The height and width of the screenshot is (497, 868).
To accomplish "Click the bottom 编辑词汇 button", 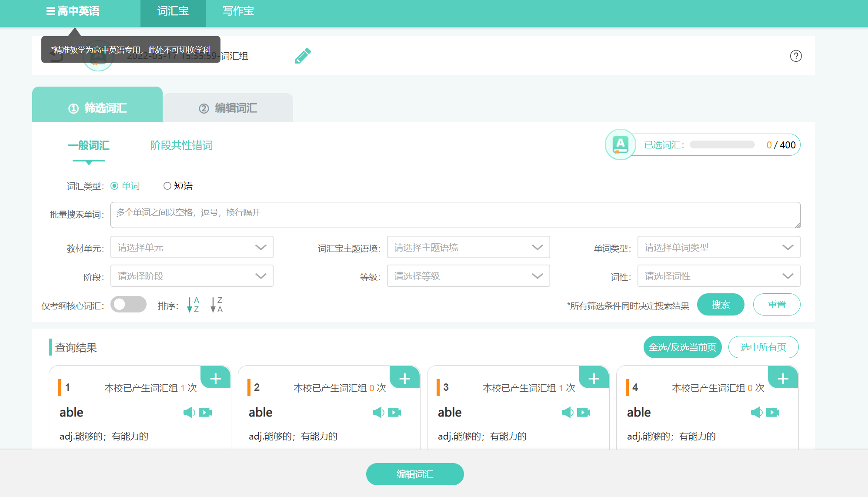I will tap(415, 474).
